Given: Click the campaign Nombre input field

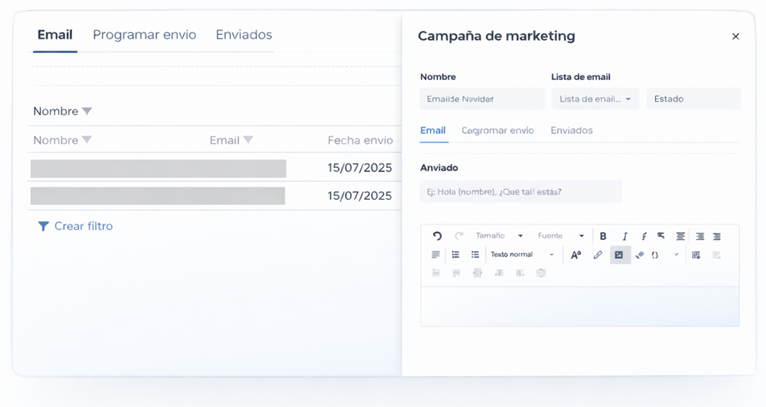Looking at the screenshot, I should tap(482, 99).
